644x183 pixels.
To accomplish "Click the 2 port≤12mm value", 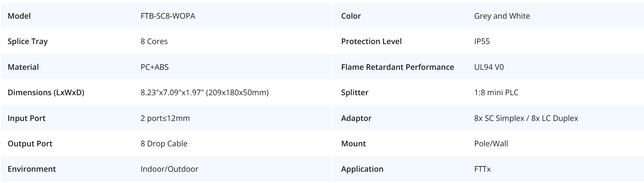I will (165, 118).
